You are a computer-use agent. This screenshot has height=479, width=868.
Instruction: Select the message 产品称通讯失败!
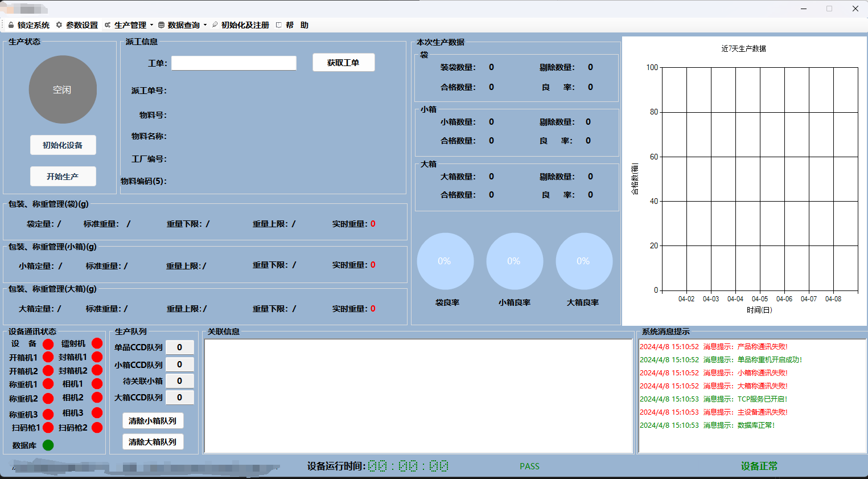coord(714,347)
